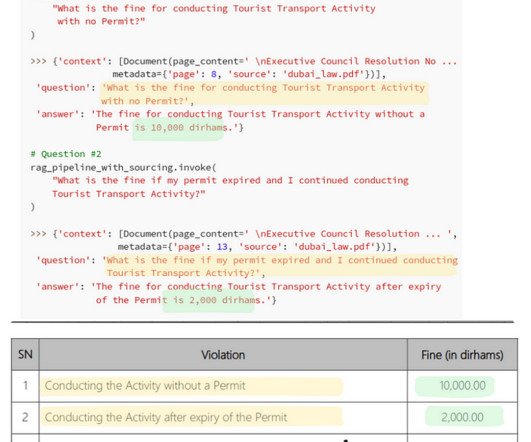The width and height of the screenshot is (531, 442).
Task: Click the 'Fine (in dirhams)' column header
Action: coord(462,355)
